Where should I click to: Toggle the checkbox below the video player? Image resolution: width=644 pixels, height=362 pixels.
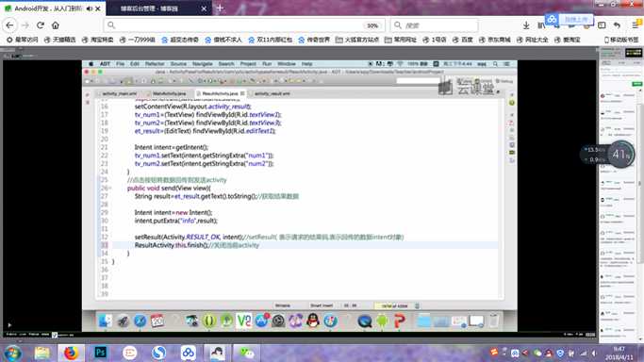click(54, 335)
